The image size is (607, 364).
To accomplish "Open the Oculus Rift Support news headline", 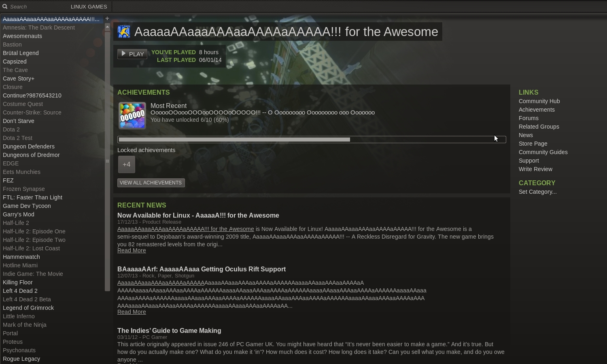I will [x=202, y=269].
